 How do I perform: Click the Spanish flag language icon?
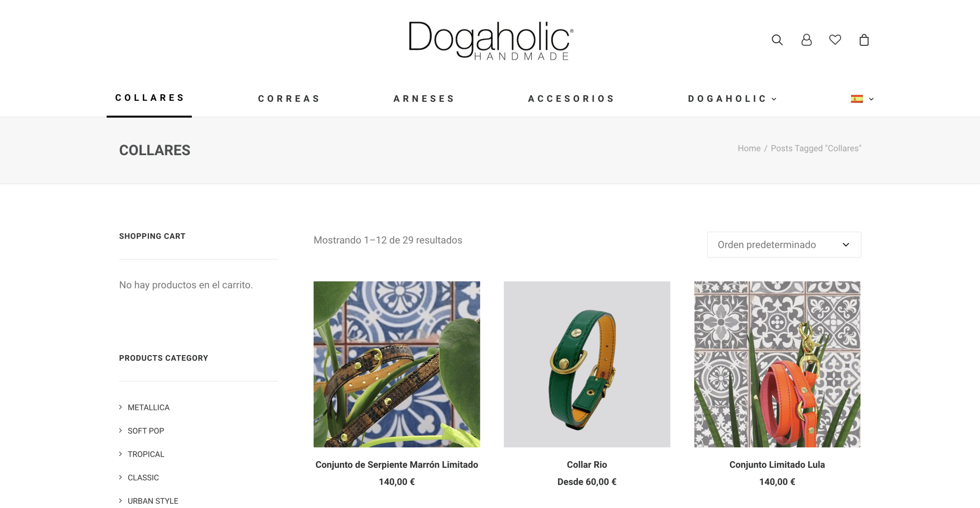[857, 99]
